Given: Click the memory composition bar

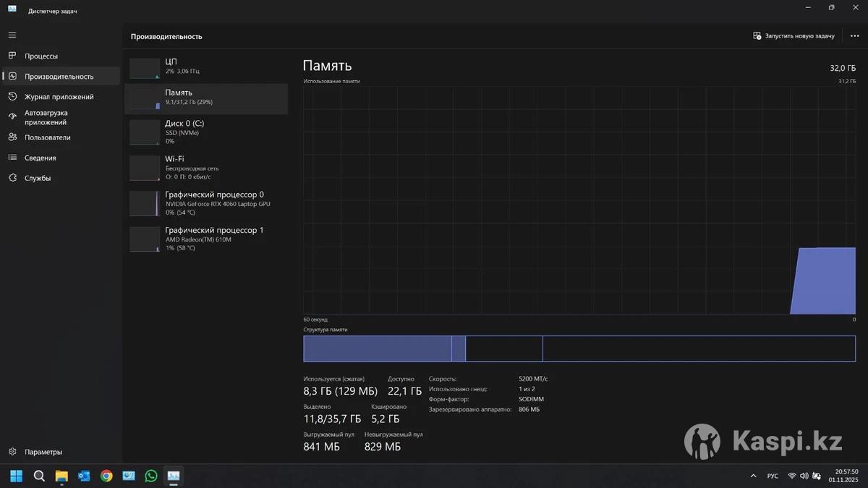Looking at the screenshot, I should (x=579, y=348).
